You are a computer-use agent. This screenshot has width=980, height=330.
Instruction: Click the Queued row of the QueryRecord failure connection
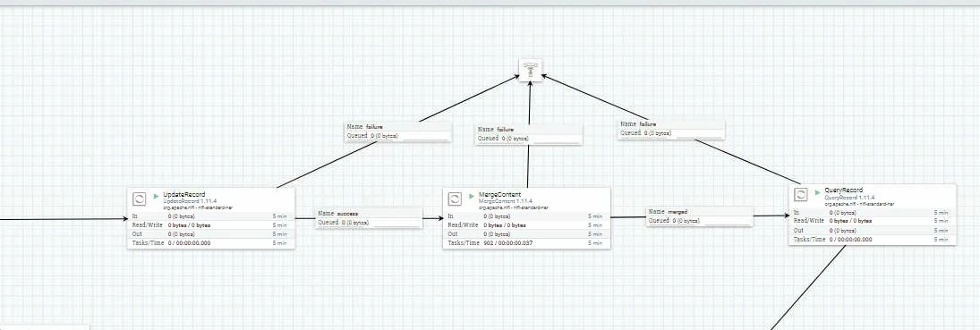coord(671,133)
